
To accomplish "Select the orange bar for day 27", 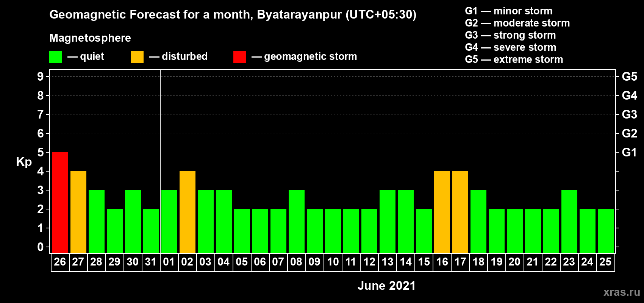I will point(78,212).
